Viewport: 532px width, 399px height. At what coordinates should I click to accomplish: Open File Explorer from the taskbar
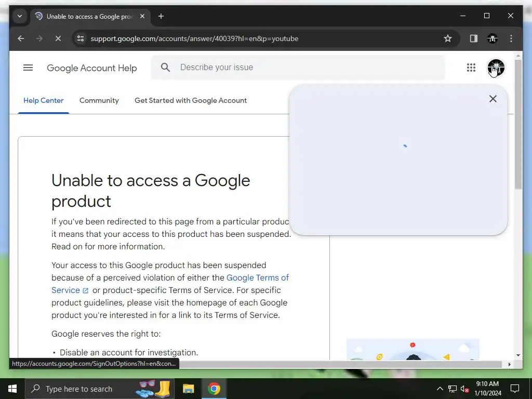pyautogui.click(x=188, y=389)
